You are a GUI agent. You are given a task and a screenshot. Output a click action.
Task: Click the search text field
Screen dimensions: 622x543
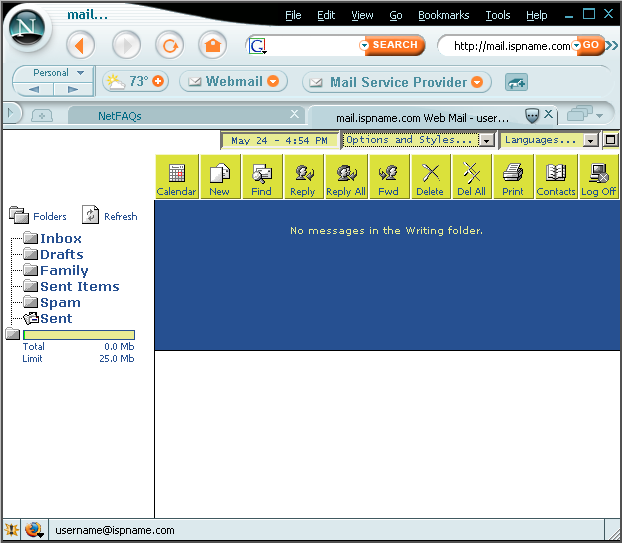pos(313,46)
